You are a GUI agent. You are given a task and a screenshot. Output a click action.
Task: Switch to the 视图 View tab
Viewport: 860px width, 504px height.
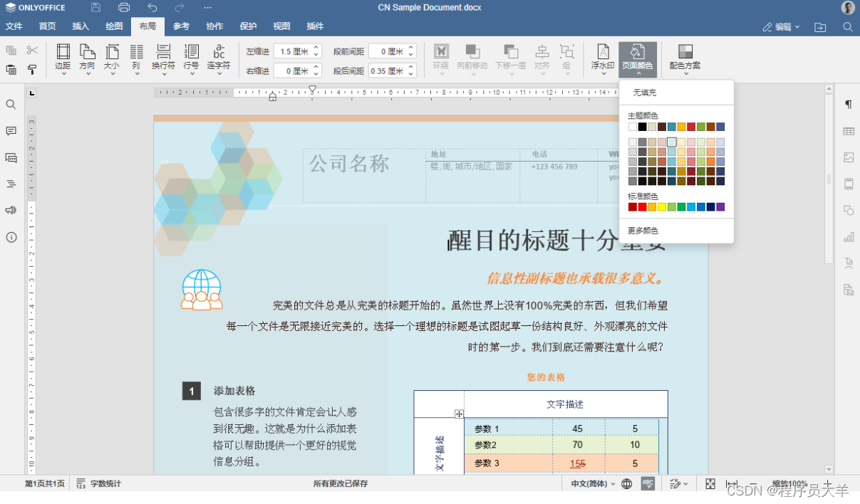281,27
